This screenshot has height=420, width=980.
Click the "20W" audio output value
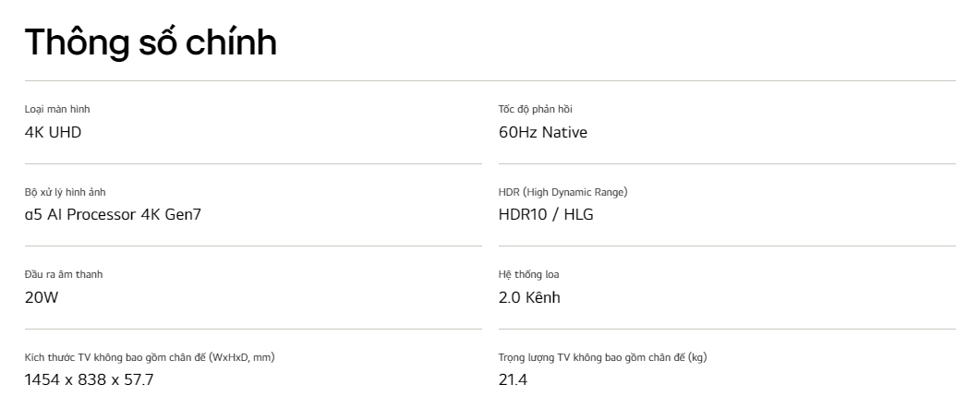click(x=42, y=297)
